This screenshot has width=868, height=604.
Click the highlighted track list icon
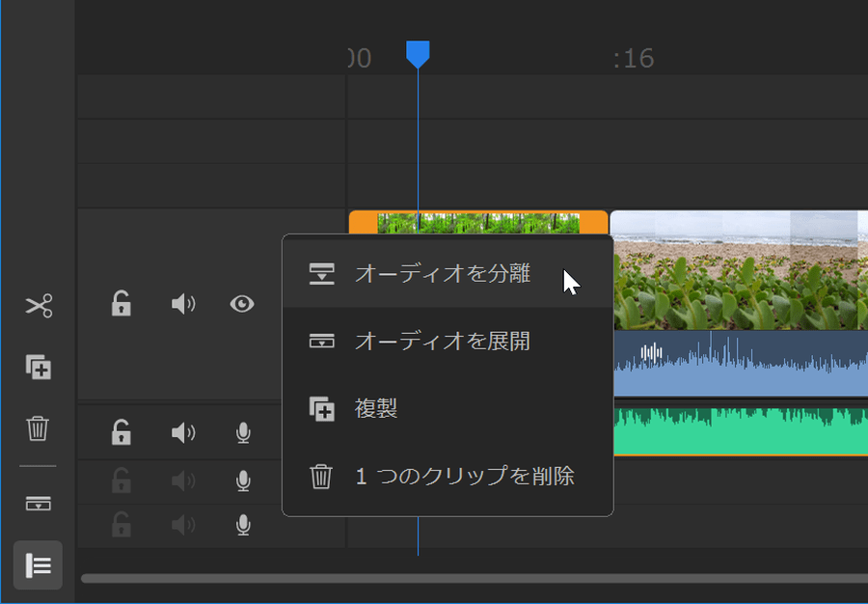[39, 565]
